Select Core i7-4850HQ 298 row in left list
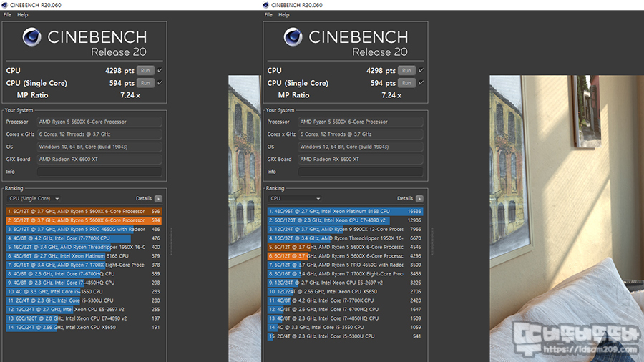Image resolution: width=644 pixels, height=362 pixels. [84, 283]
